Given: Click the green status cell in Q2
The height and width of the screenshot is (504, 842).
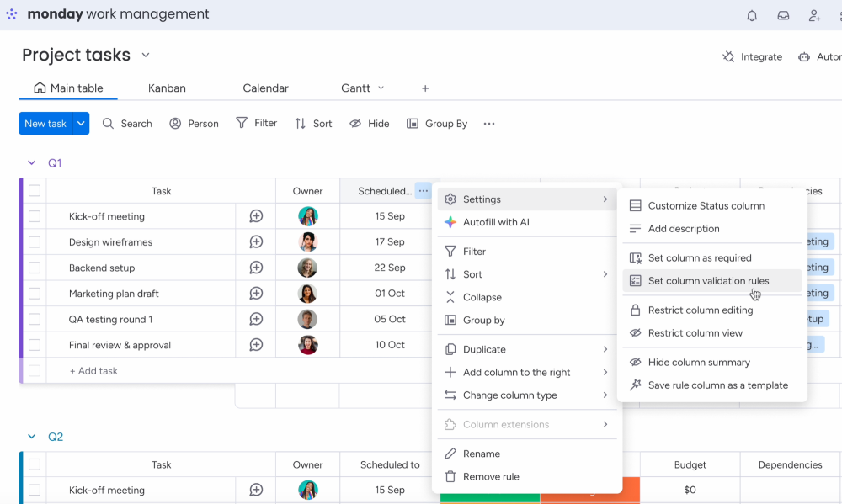Looking at the screenshot, I should pyautogui.click(x=489, y=497).
